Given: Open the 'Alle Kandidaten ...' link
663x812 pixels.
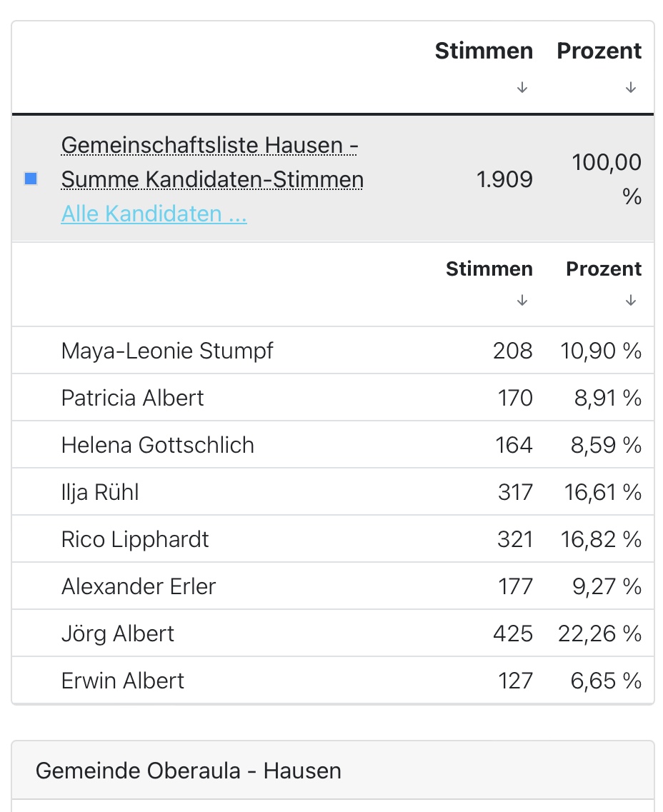Looking at the screenshot, I should 154,214.
